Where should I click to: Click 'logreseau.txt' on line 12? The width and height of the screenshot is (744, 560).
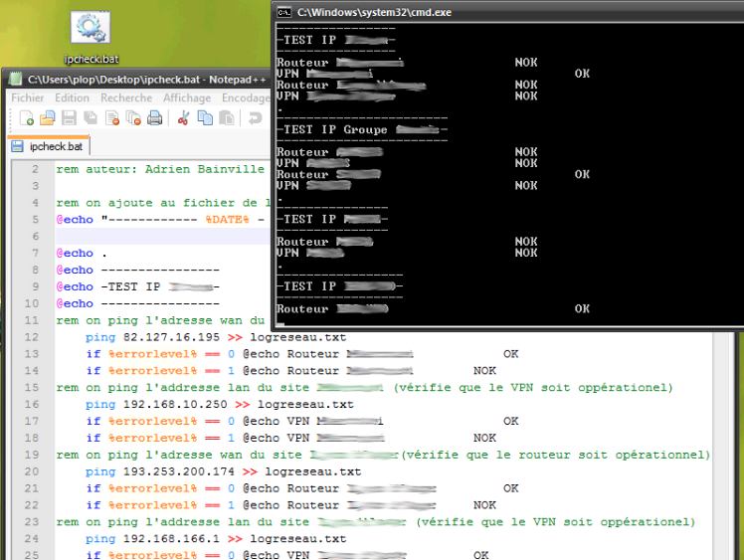point(298,337)
